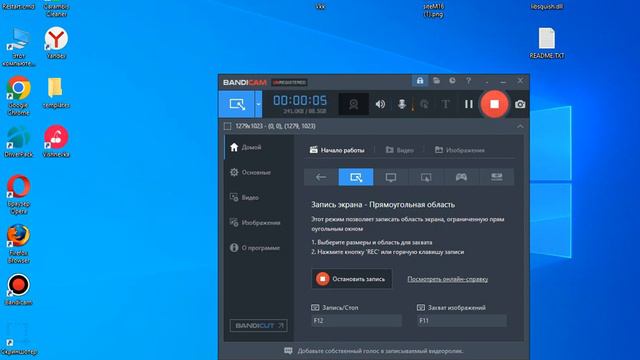Open scheduled recording clock icon
The height and width of the screenshot is (360, 640).
[x=452, y=81]
